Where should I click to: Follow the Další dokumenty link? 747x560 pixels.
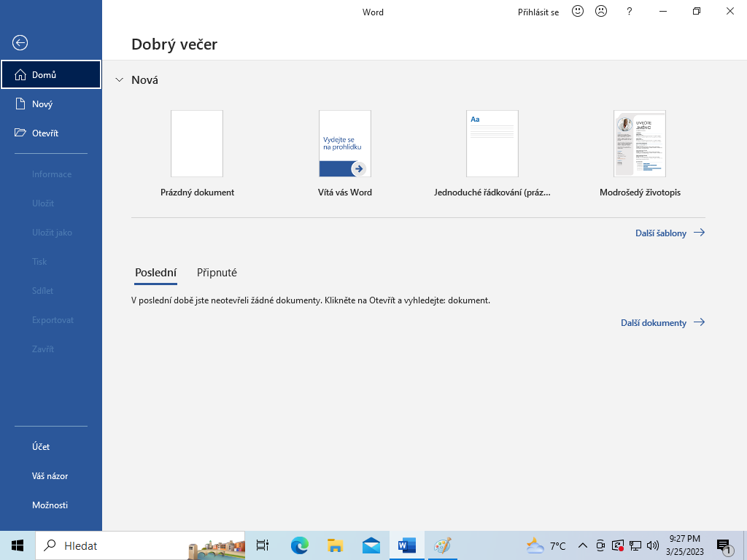(662, 322)
